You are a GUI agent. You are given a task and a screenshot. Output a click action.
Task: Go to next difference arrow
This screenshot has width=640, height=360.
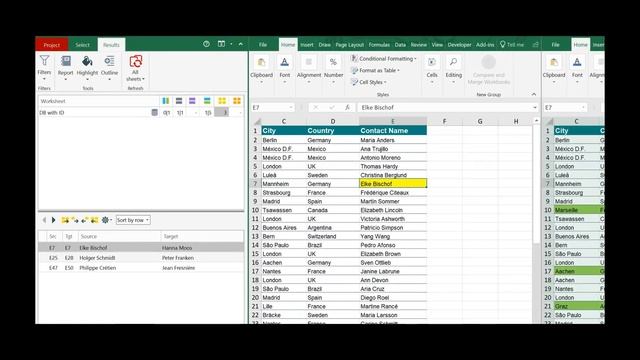pyautogui.click(x=53, y=220)
